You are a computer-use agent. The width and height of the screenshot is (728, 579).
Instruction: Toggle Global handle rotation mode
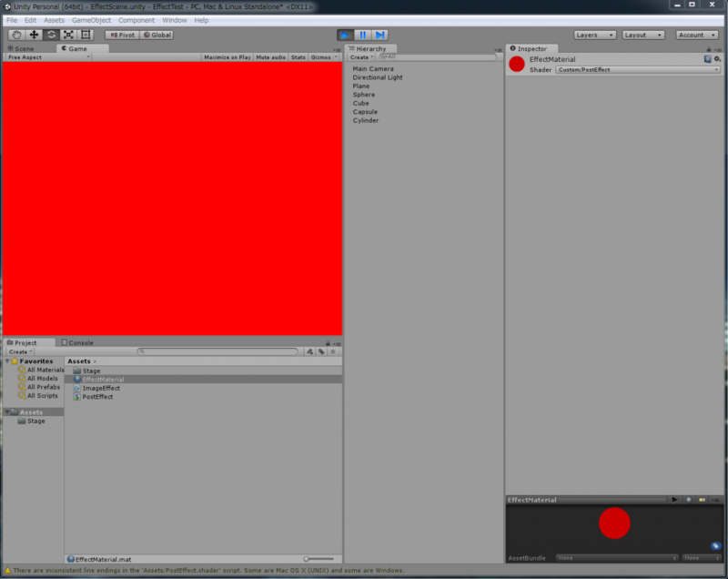pyautogui.click(x=157, y=35)
